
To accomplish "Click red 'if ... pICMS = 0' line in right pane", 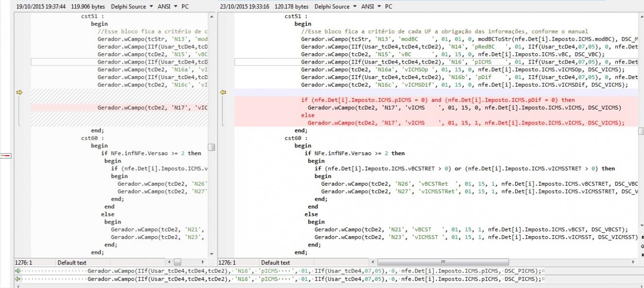I will click(438, 100).
